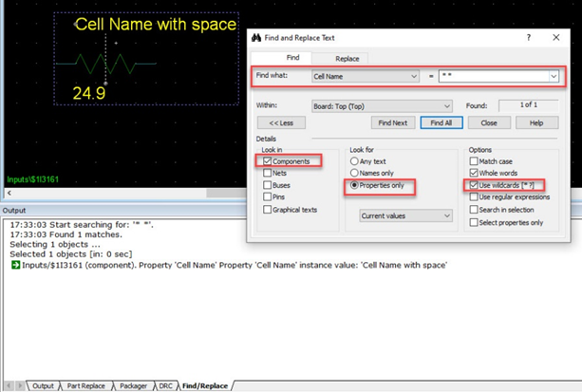Click the Help button

click(536, 122)
